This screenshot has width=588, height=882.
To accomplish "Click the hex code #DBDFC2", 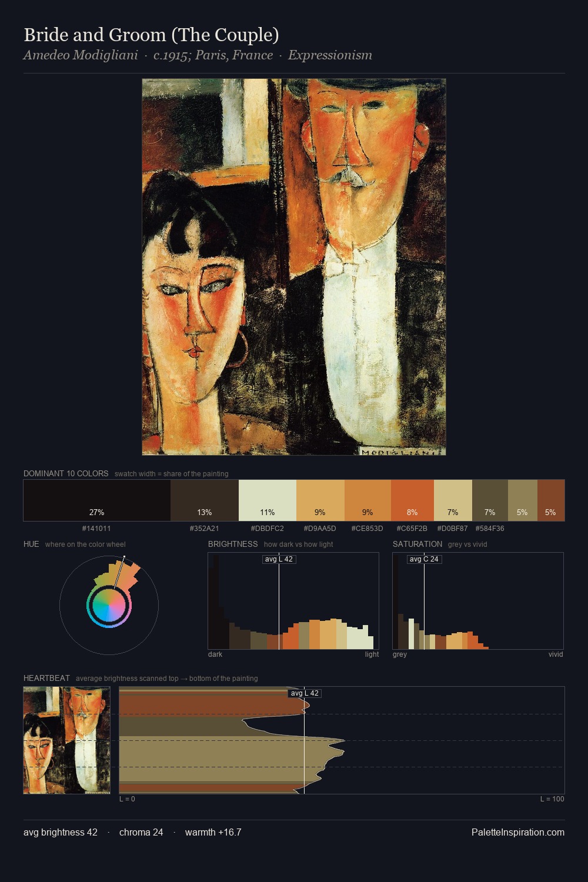I will click(x=268, y=529).
